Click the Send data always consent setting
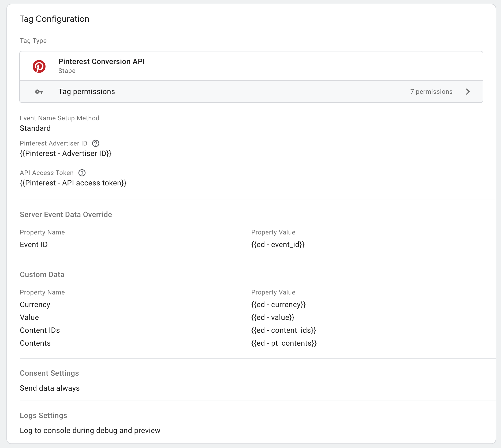 coord(50,388)
